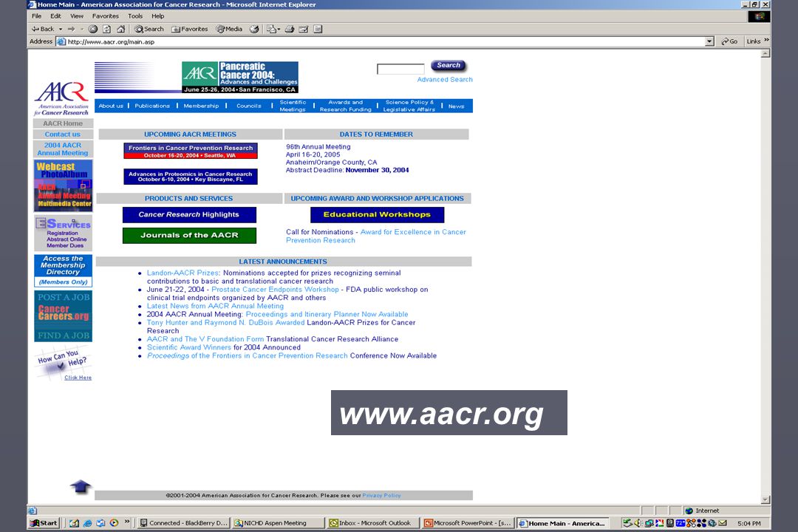798x532 pixels.
Task: Click the Edit page toolbar icon
Action: tap(304, 29)
